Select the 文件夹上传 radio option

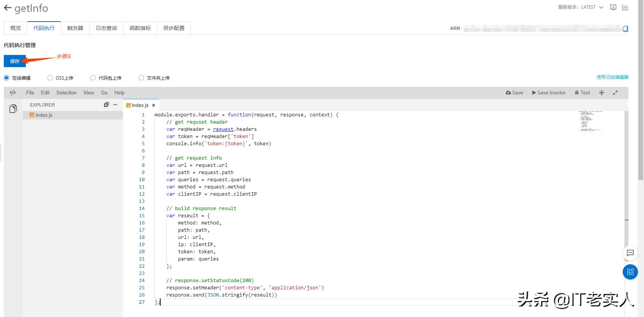141,78
